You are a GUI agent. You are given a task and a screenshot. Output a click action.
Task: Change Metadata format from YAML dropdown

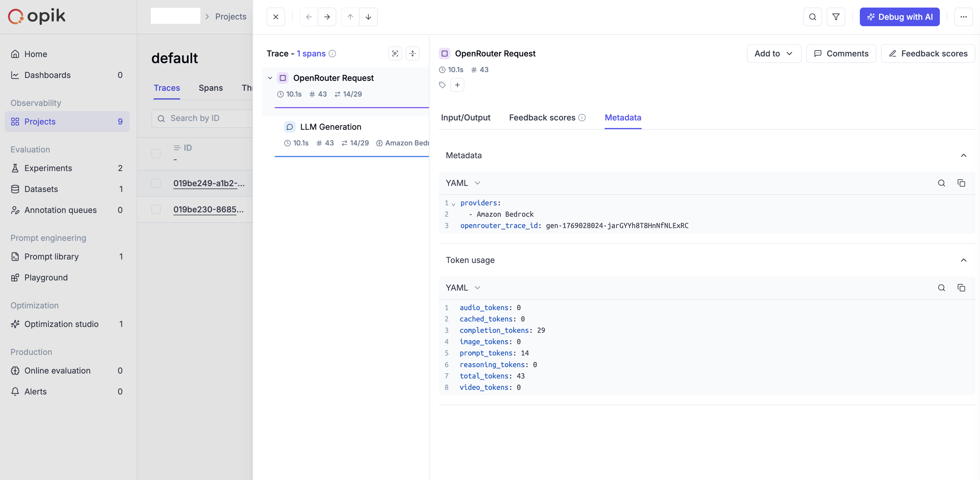[x=463, y=183]
